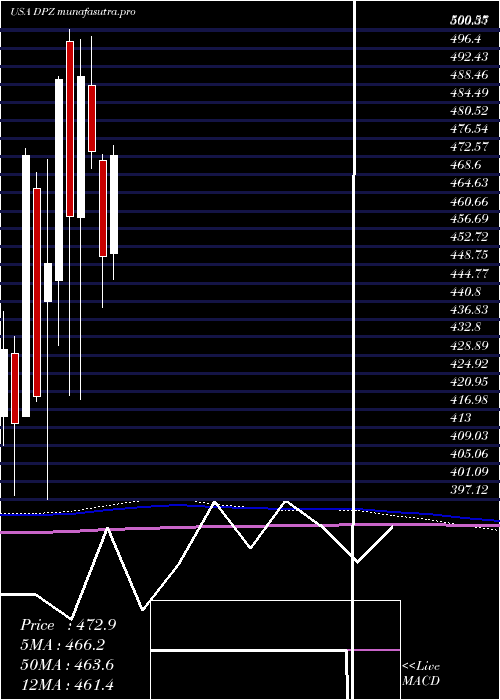Click the 484.49 price axis label
This screenshot has height=700, width=500.
[469, 93]
